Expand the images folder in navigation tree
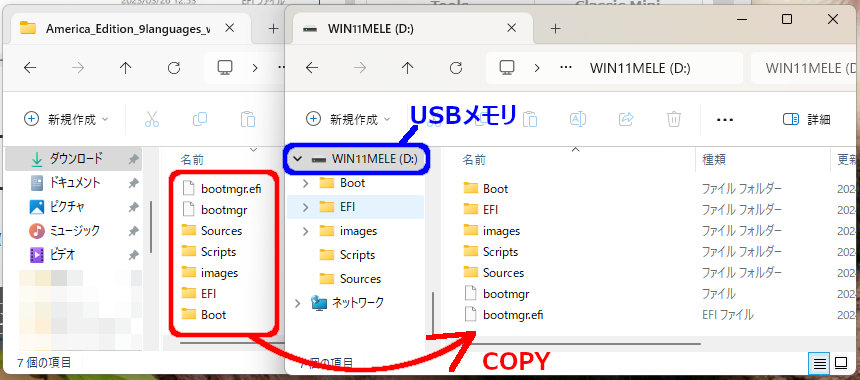The image size is (860, 380). [x=305, y=231]
